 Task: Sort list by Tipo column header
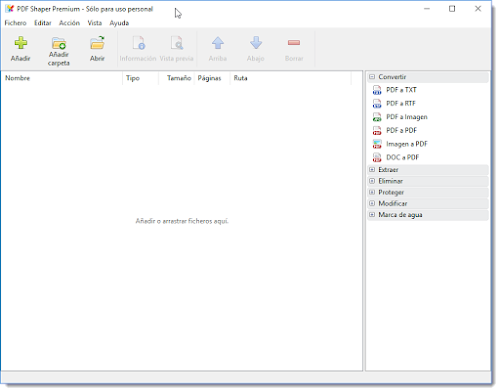[x=140, y=78]
